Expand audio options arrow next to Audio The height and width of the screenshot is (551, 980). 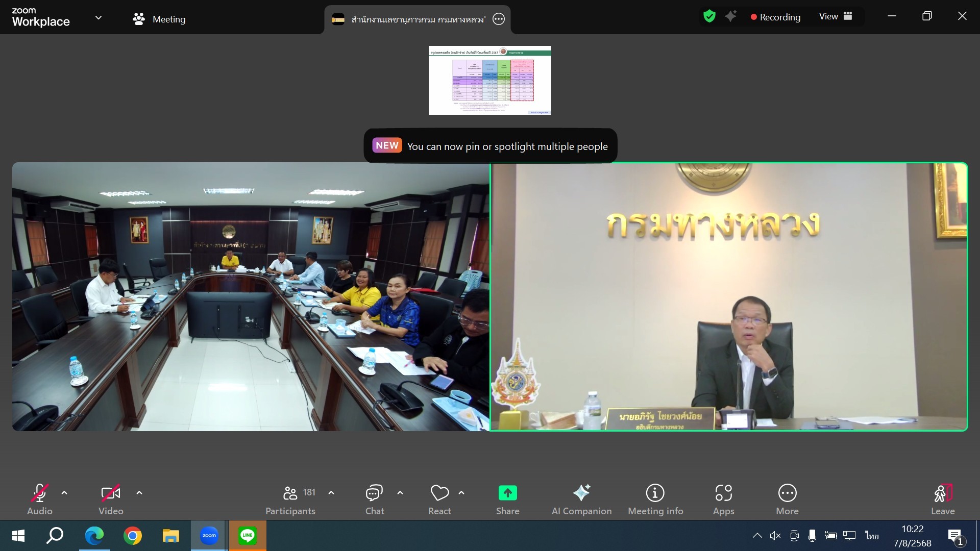[x=64, y=493]
